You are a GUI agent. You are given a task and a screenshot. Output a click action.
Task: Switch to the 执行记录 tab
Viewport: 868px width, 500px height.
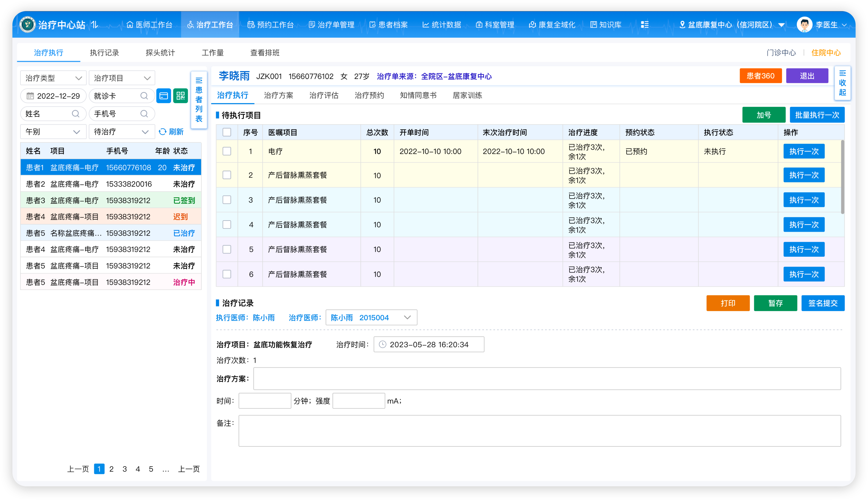(x=104, y=53)
